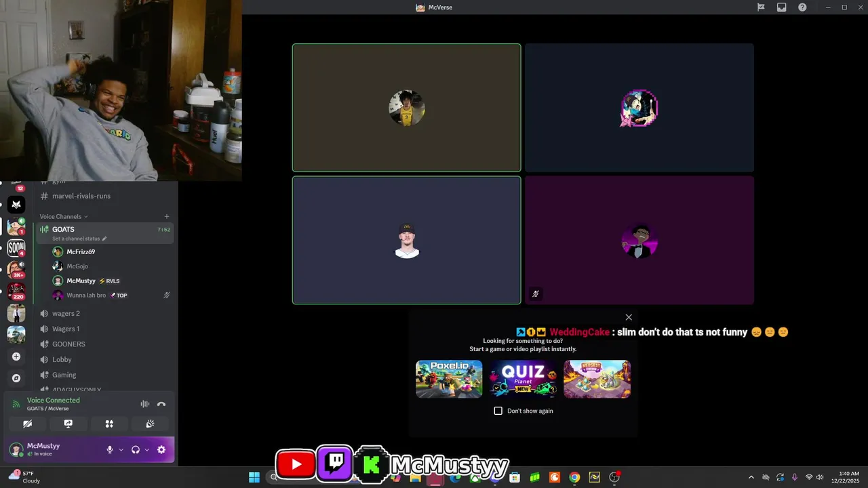
Task: Launch the Quiz Planet activity thumbnail
Action: pos(523,379)
